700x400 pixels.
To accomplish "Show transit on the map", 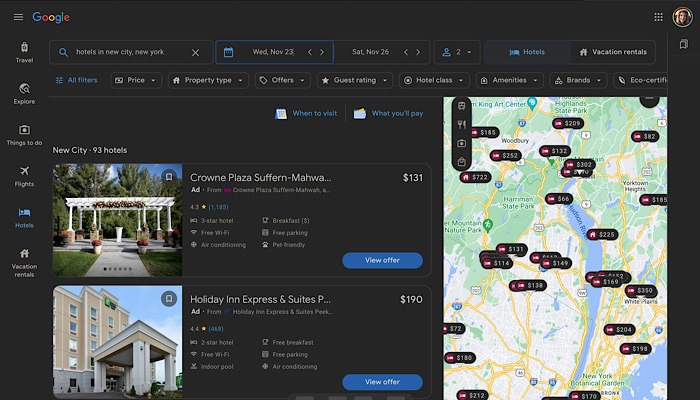I will coord(462,106).
